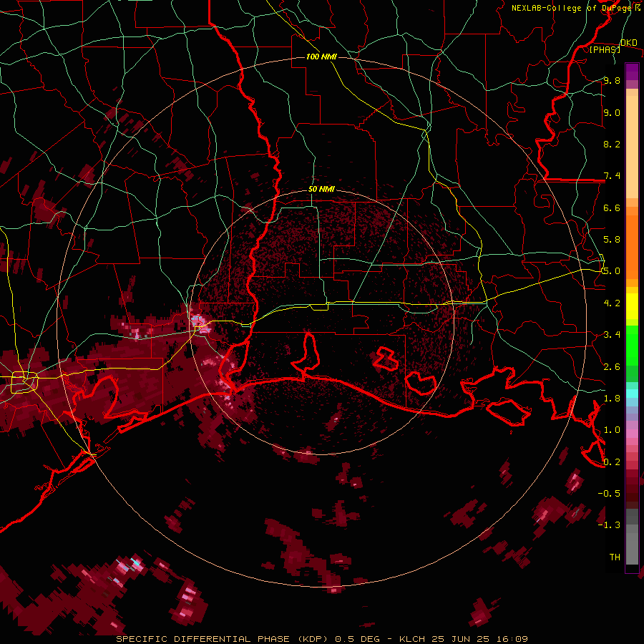Select the yellow segment of the color bar
The image size is (644, 644).
coord(632,306)
